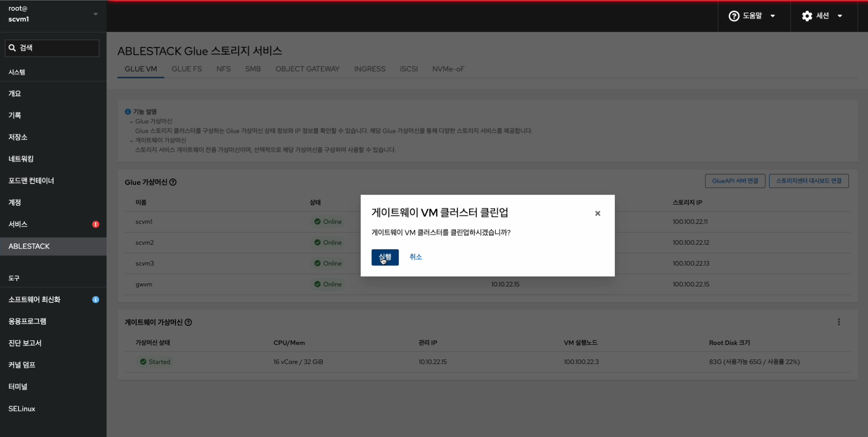Open the kebab menu for 게이트웨이 가상머신
The width and height of the screenshot is (868, 437).
click(x=839, y=322)
